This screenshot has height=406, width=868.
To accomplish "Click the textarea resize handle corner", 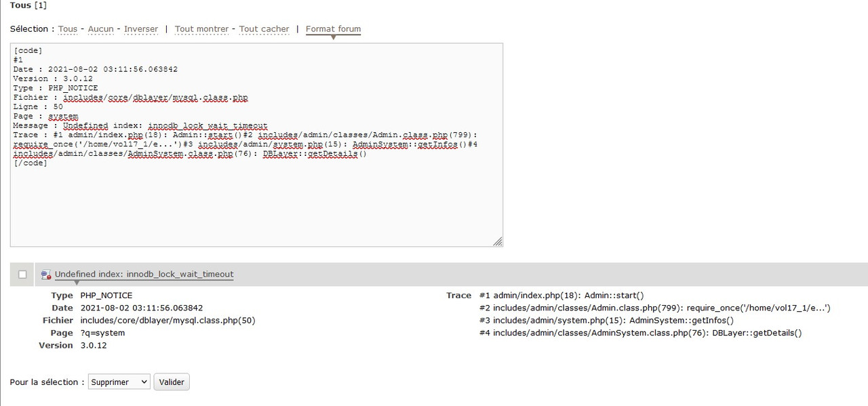I will pyautogui.click(x=498, y=241).
